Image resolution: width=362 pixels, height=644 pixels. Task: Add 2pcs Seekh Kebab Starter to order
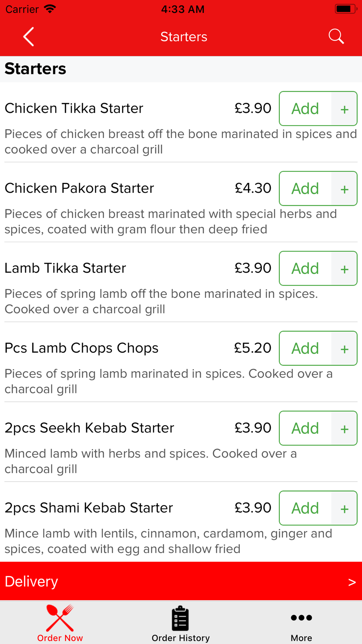click(x=305, y=428)
